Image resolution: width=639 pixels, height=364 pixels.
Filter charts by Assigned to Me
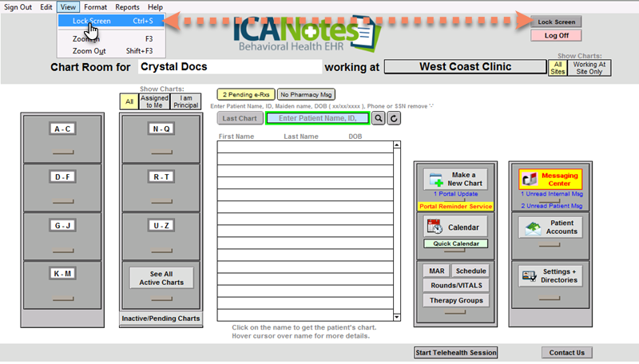point(154,101)
